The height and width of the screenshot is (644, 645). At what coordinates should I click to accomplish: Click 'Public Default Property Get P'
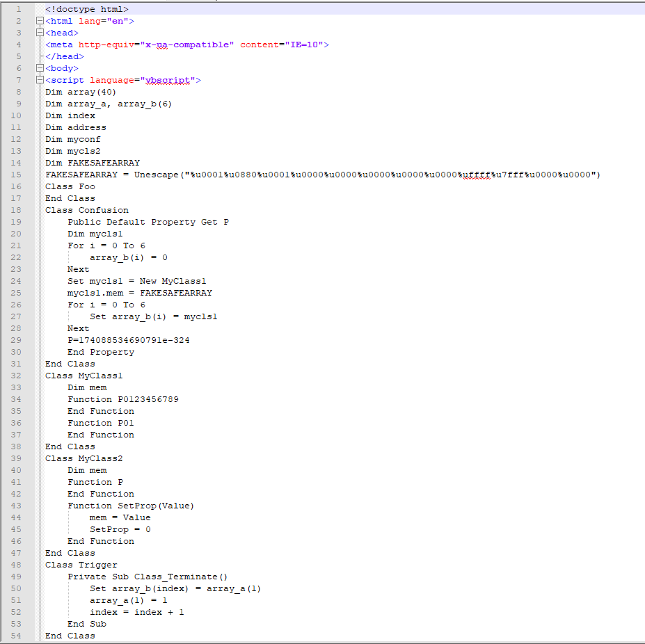[x=148, y=222]
